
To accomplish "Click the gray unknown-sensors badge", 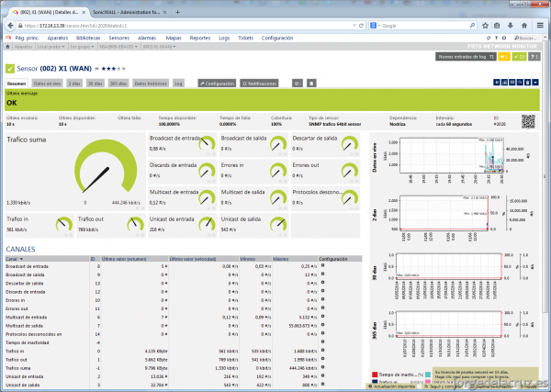I will [x=534, y=57].
